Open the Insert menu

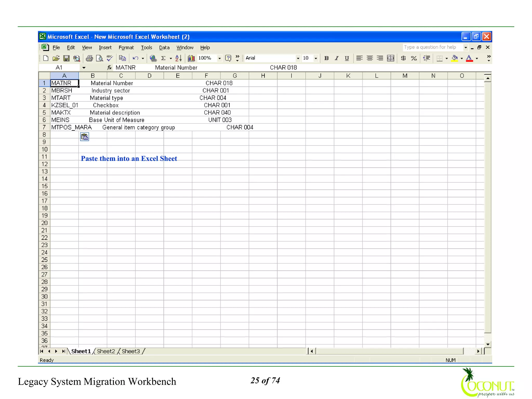pos(105,48)
